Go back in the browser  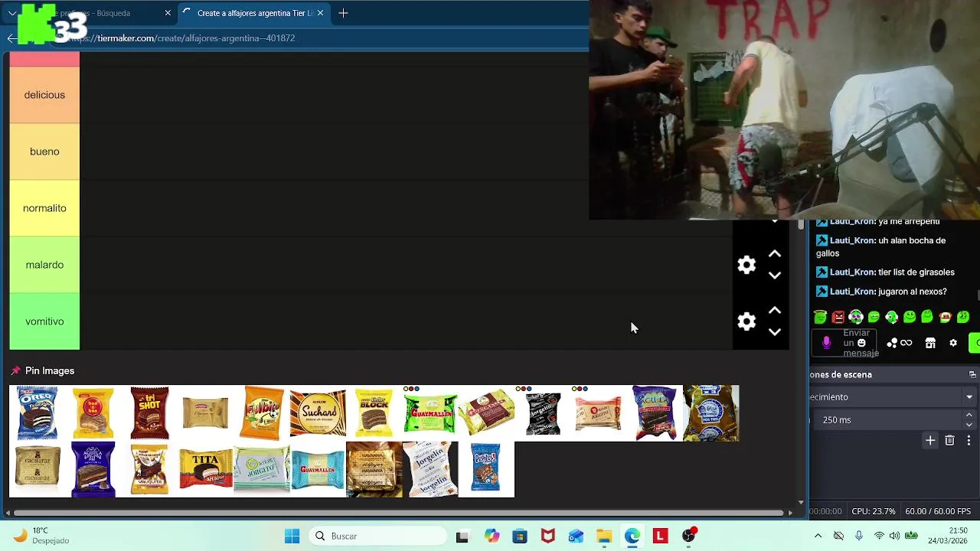pyautogui.click(x=11, y=38)
